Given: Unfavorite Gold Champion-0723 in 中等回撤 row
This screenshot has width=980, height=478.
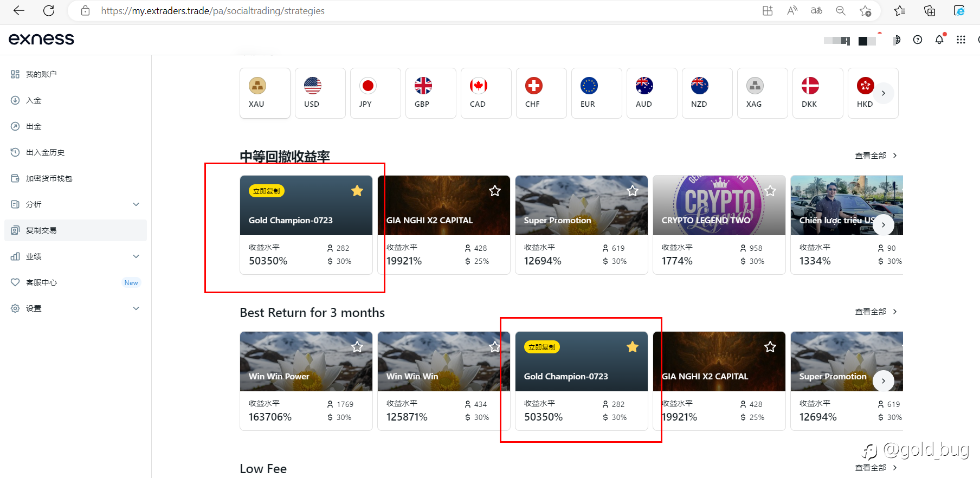Looking at the screenshot, I should 357,191.
